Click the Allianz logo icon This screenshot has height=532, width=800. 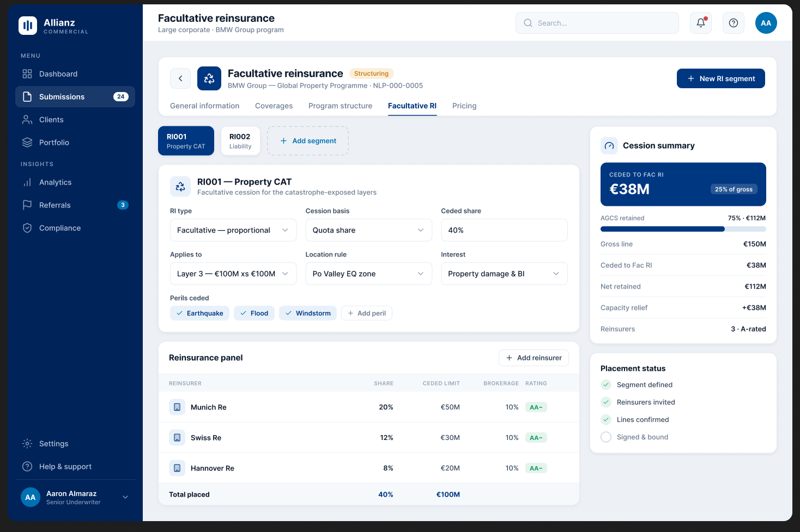coord(28,26)
